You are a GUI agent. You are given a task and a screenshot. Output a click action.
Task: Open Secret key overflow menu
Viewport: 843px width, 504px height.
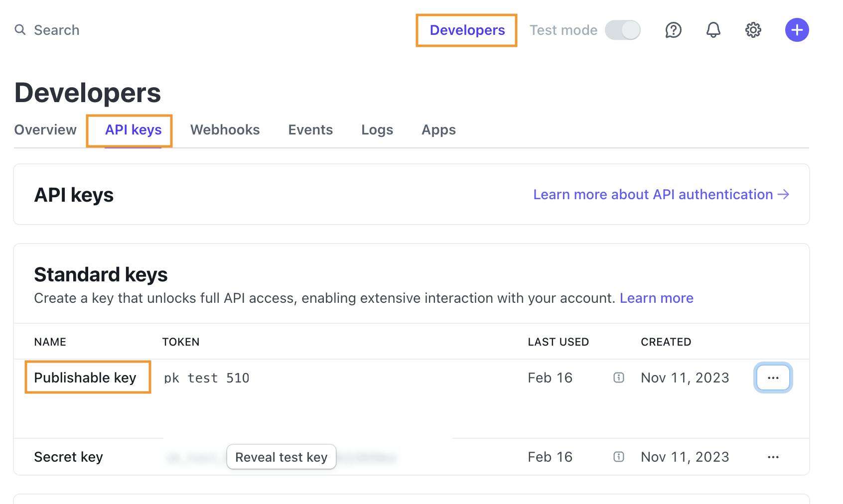tap(773, 457)
